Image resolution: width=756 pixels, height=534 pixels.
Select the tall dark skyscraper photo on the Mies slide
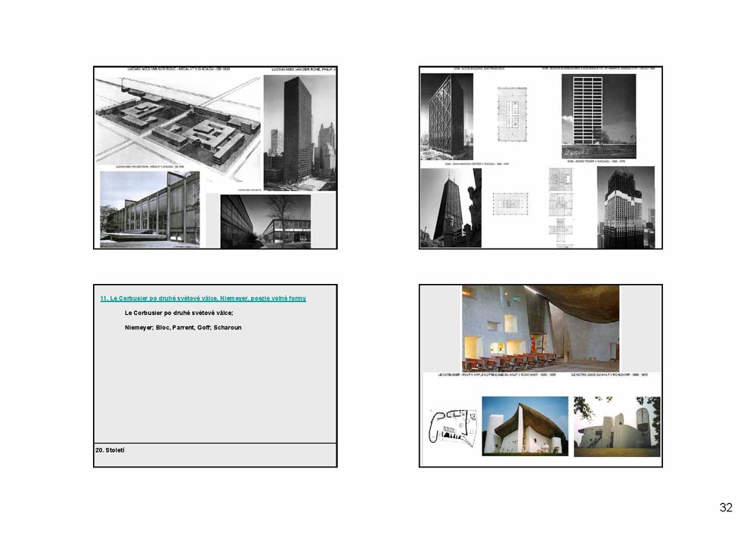click(300, 132)
